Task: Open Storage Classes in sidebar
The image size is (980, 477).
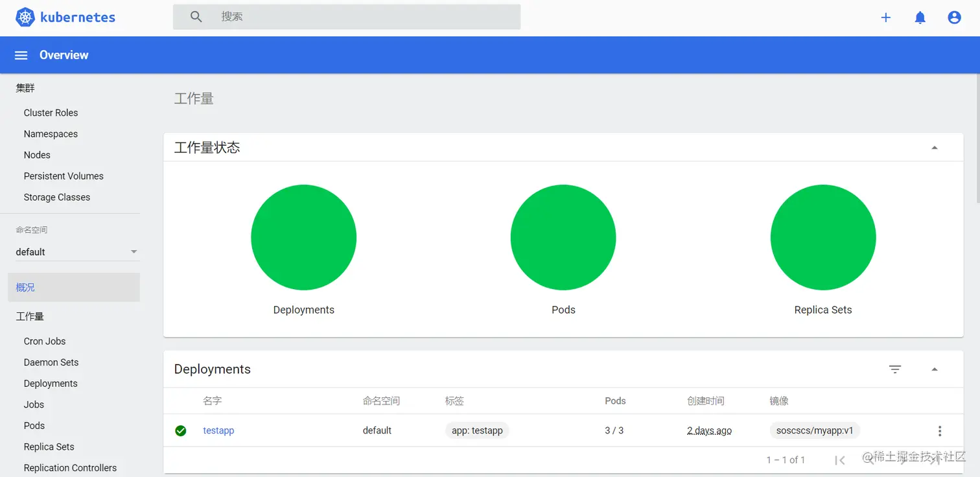Action: click(57, 197)
